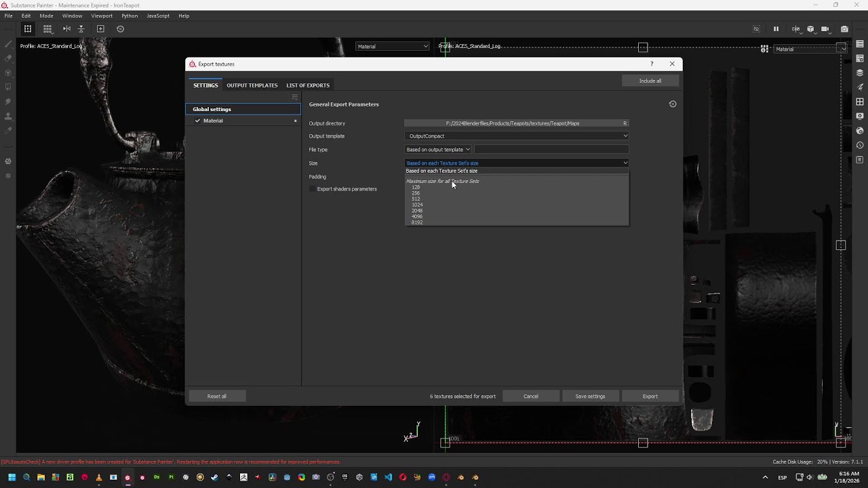Open the Layers panel icon in right dock

[860, 73]
